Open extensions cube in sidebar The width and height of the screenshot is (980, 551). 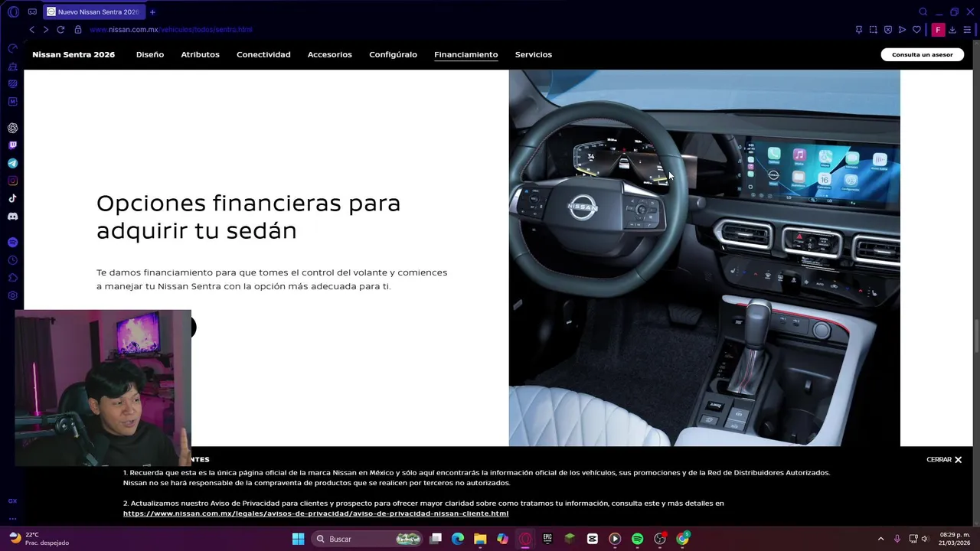[x=13, y=278]
